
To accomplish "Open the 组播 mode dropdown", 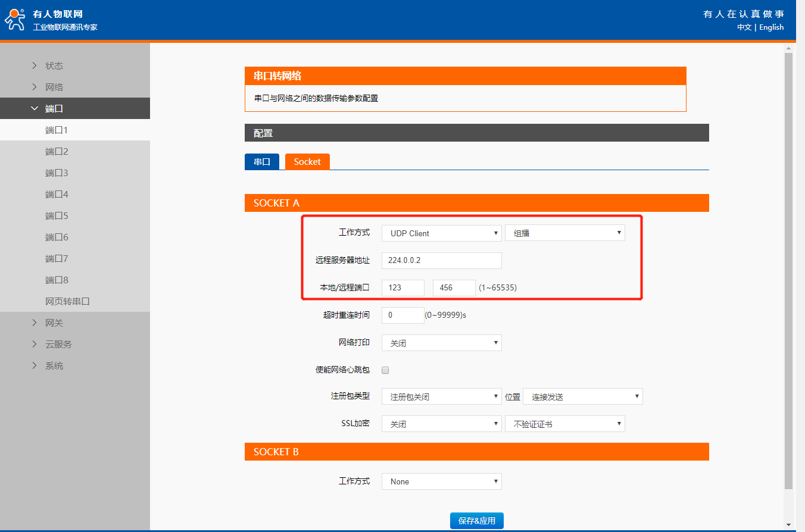I will click(x=564, y=233).
